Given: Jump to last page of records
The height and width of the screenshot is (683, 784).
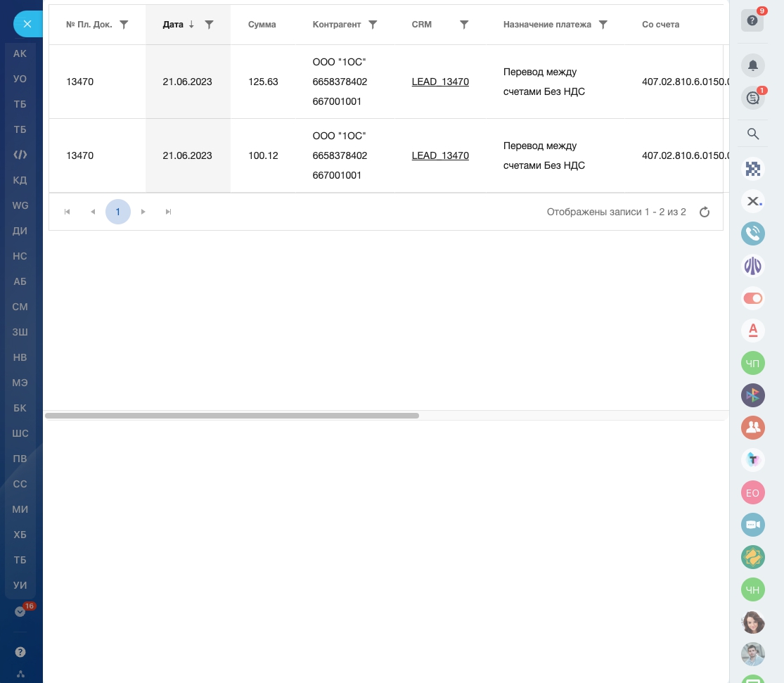Looking at the screenshot, I should coord(169,212).
